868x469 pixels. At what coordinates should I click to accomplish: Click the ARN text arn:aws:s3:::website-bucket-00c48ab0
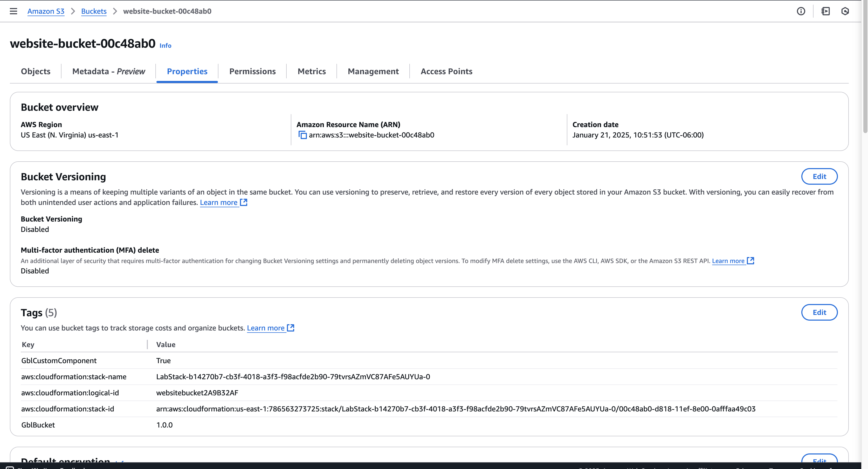tap(372, 135)
